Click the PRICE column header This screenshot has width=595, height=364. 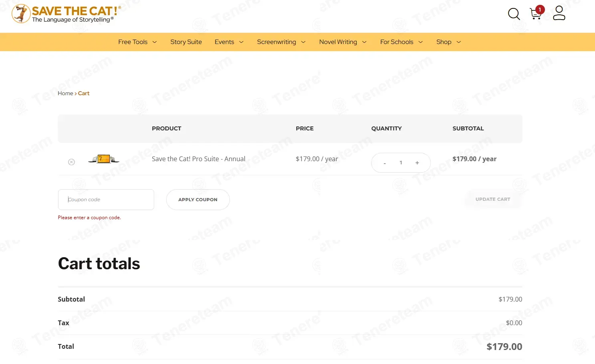click(x=305, y=128)
